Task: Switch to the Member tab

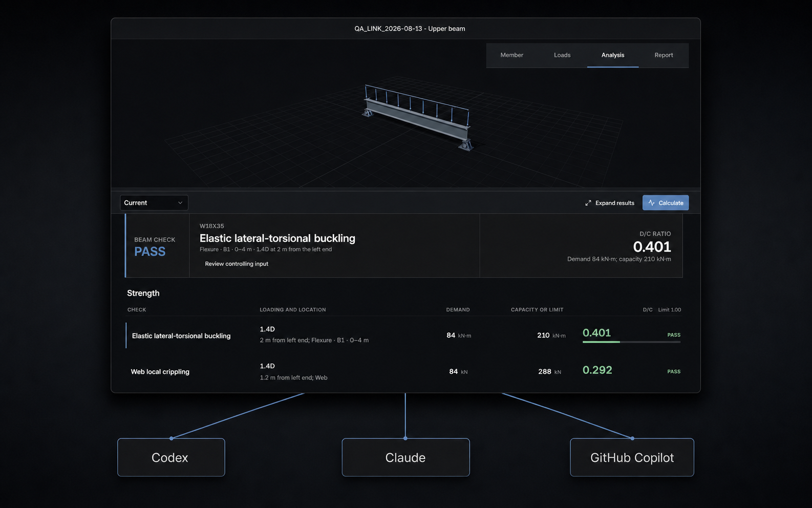Action: pyautogui.click(x=511, y=55)
